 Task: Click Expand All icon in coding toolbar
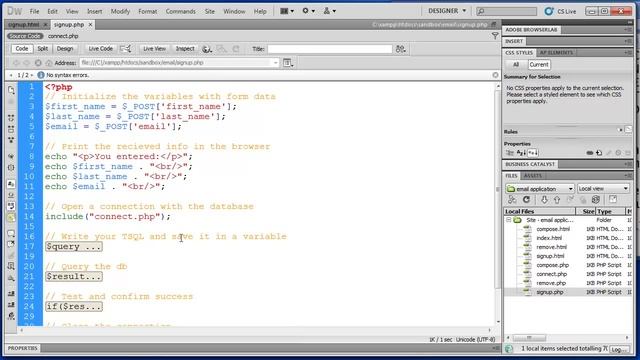(11, 140)
